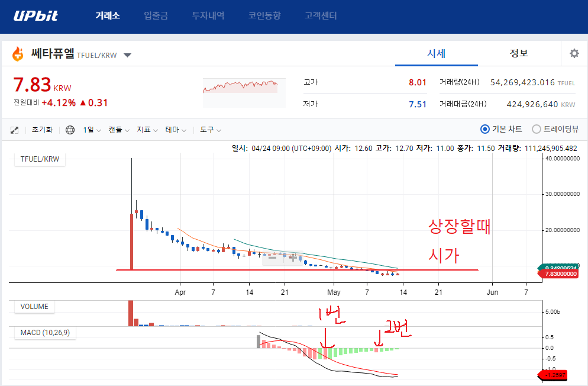
Task: Open the chart settings gear icon
Action: point(574,53)
